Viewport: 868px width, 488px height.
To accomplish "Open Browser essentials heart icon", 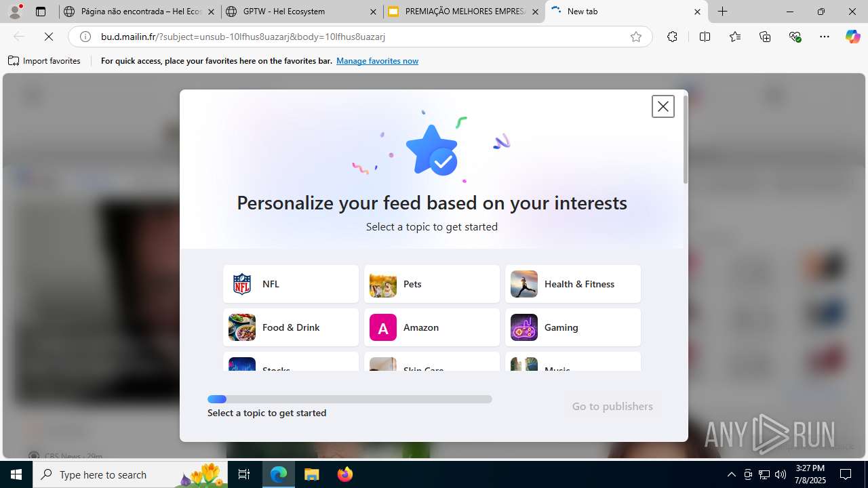I will 795,37.
